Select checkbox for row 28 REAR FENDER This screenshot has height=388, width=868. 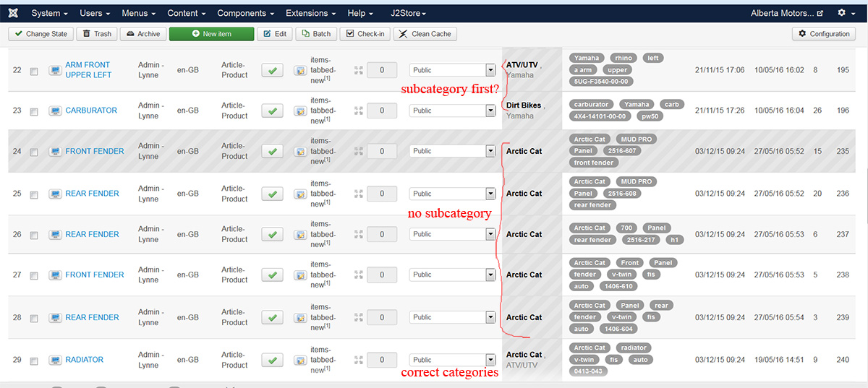pos(34,318)
